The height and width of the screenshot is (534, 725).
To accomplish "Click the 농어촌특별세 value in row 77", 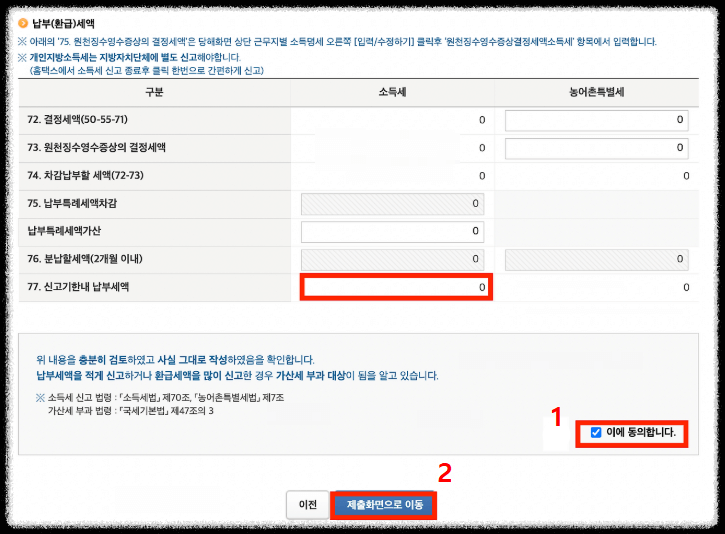I will tap(686, 288).
